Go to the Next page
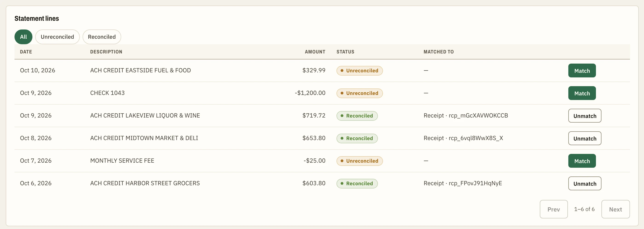This screenshot has height=229, width=644. pos(615,209)
